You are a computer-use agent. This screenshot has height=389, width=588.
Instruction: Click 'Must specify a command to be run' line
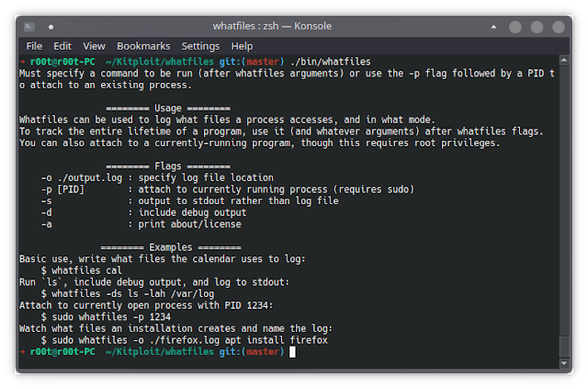[288, 74]
